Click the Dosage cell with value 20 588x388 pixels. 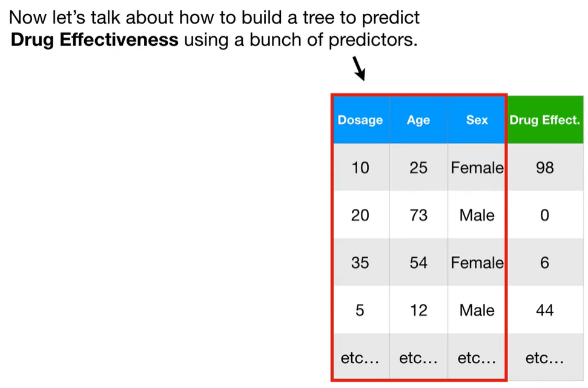(x=360, y=215)
